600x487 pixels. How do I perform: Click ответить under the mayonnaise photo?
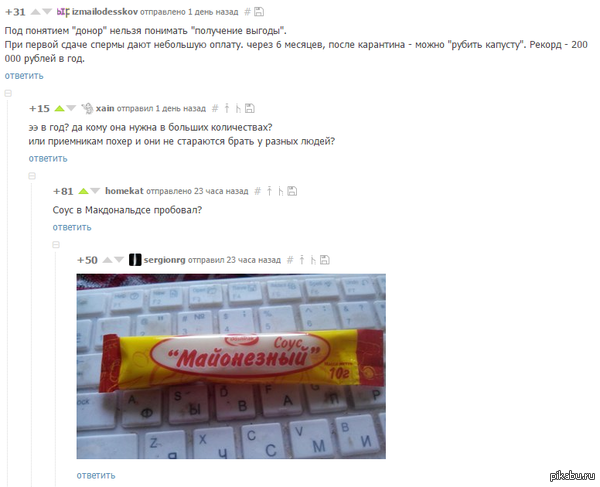pyautogui.click(x=96, y=475)
